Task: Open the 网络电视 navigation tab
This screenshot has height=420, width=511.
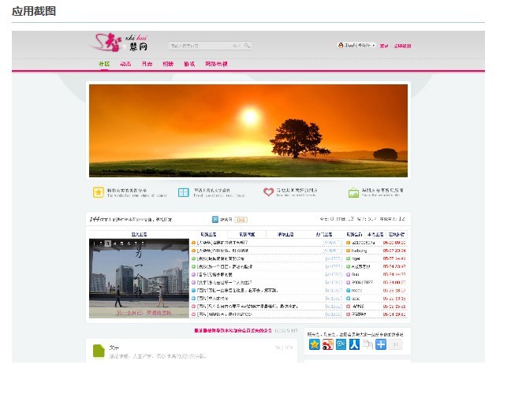Action: click(216, 64)
